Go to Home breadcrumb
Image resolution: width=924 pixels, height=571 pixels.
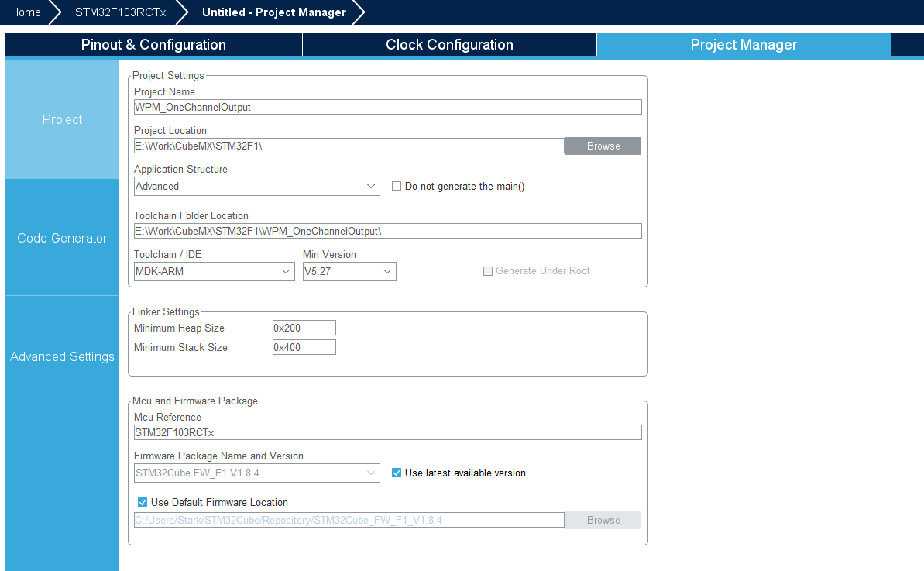pos(26,12)
